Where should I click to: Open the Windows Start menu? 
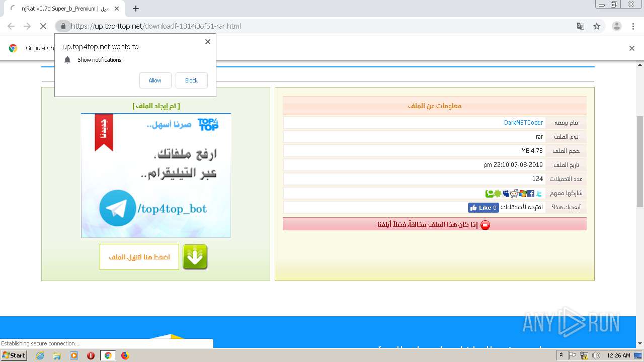14,355
